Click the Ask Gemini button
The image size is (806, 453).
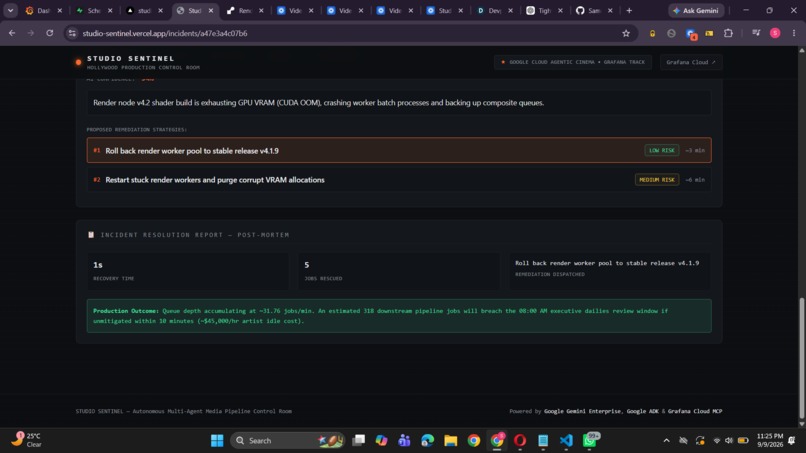pyautogui.click(x=696, y=10)
